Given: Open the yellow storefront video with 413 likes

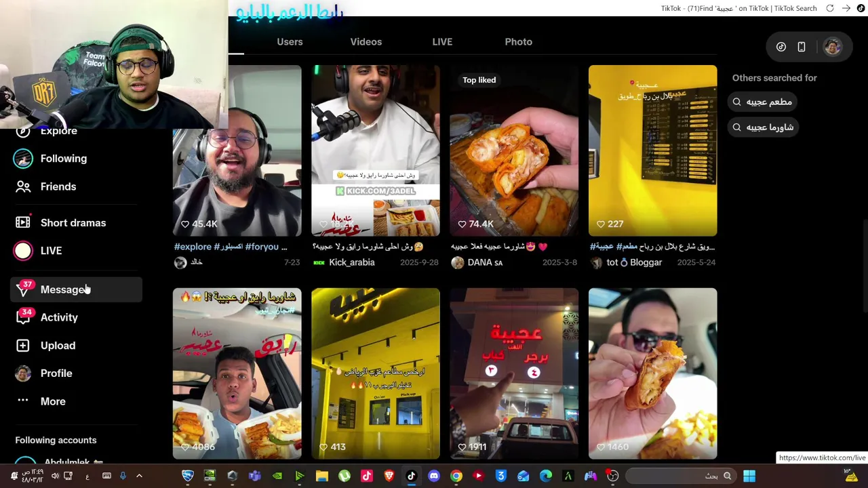Looking at the screenshot, I should [376, 373].
